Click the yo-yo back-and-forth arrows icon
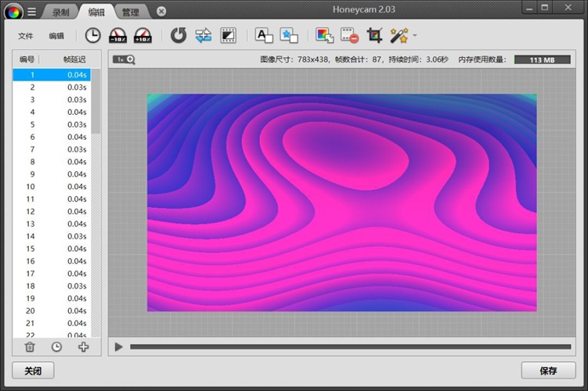The height and width of the screenshot is (391, 588). [x=204, y=35]
